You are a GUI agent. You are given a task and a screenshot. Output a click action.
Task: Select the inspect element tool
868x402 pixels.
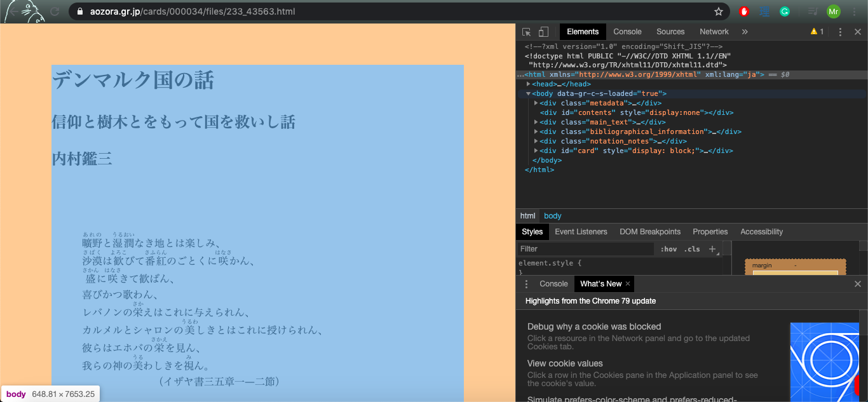526,31
